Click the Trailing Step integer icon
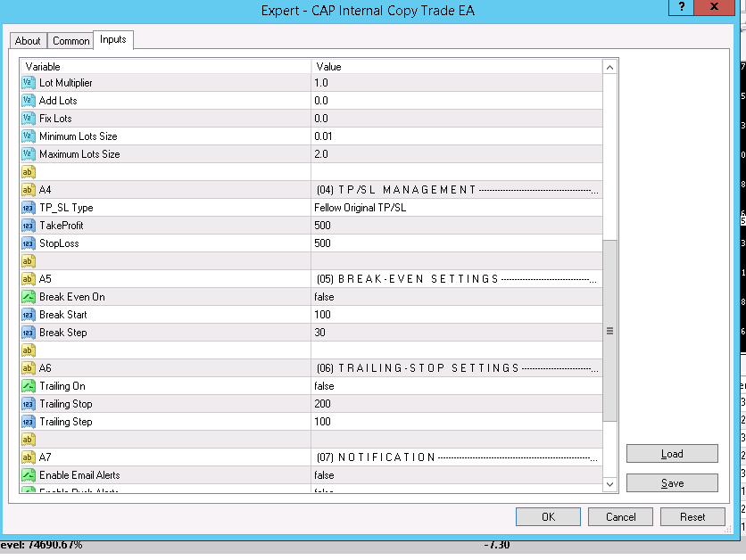 point(28,422)
